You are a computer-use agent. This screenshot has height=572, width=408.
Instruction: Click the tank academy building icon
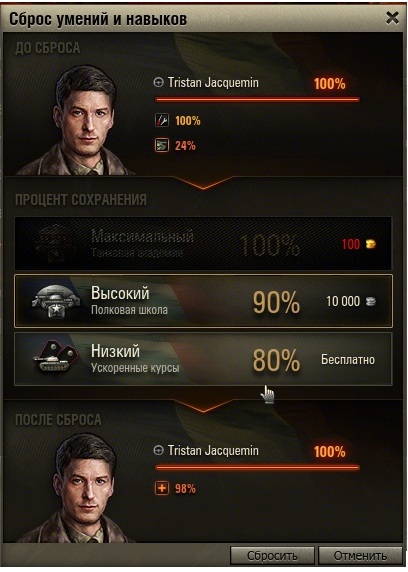pos(55,243)
